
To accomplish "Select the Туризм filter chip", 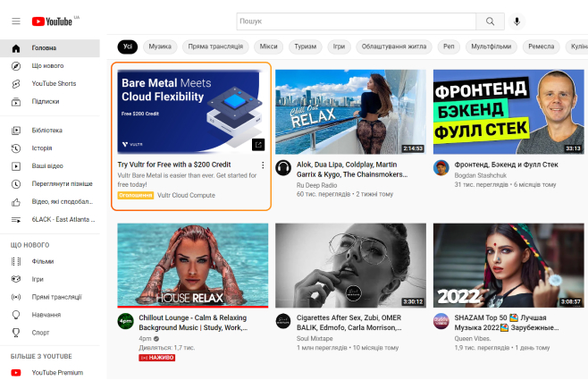I will coord(306,47).
